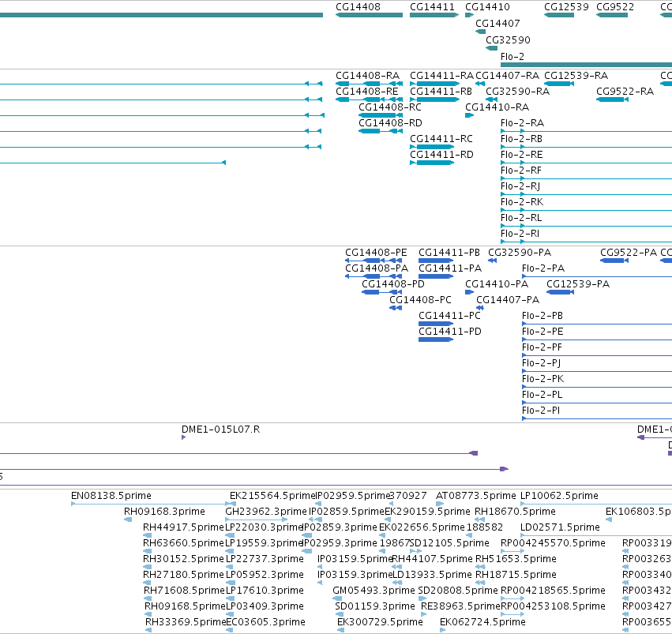Click the CG14408-RD transcript label
Screen dimensions: 672x634
coord(390,123)
